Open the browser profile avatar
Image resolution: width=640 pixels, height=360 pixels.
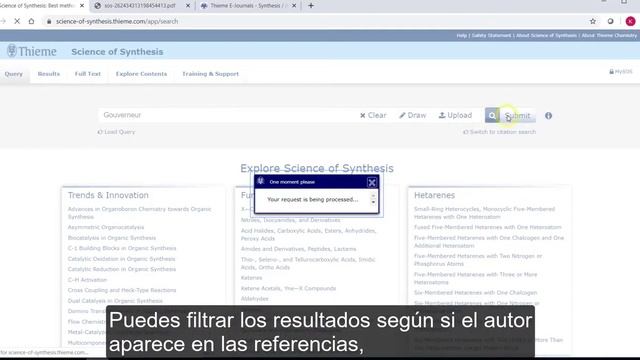tap(630, 21)
